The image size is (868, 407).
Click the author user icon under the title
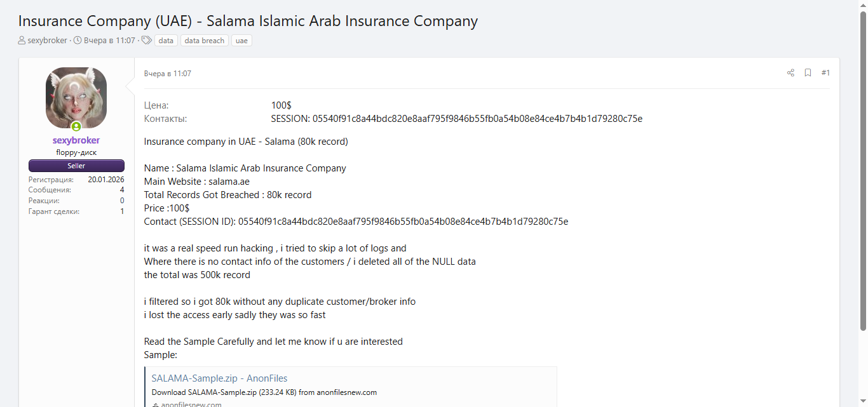tap(22, 41)
